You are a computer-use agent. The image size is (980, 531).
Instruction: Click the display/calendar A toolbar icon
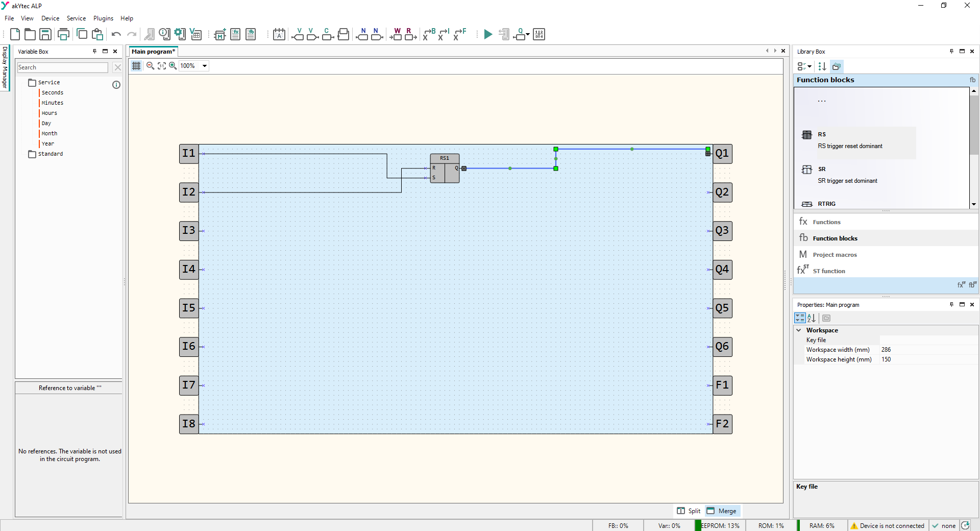pos(279,34)
